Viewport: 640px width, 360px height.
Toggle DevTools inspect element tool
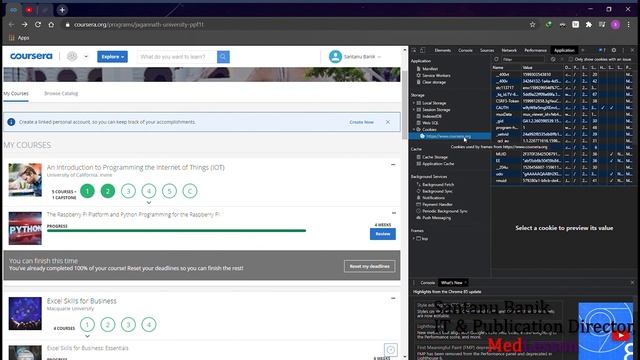[414, 50]
